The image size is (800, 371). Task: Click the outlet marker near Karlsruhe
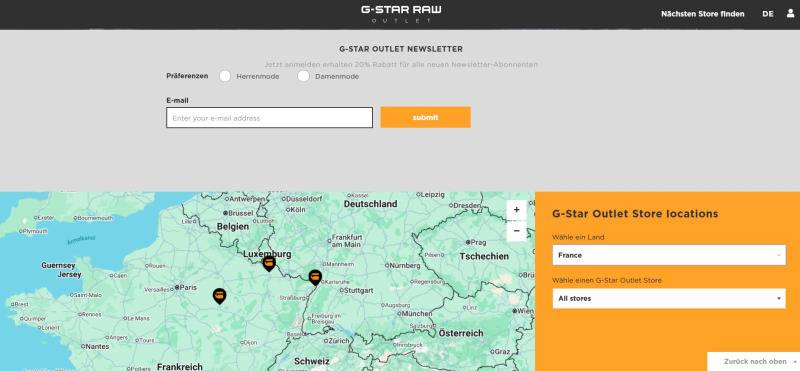point(315,278)
